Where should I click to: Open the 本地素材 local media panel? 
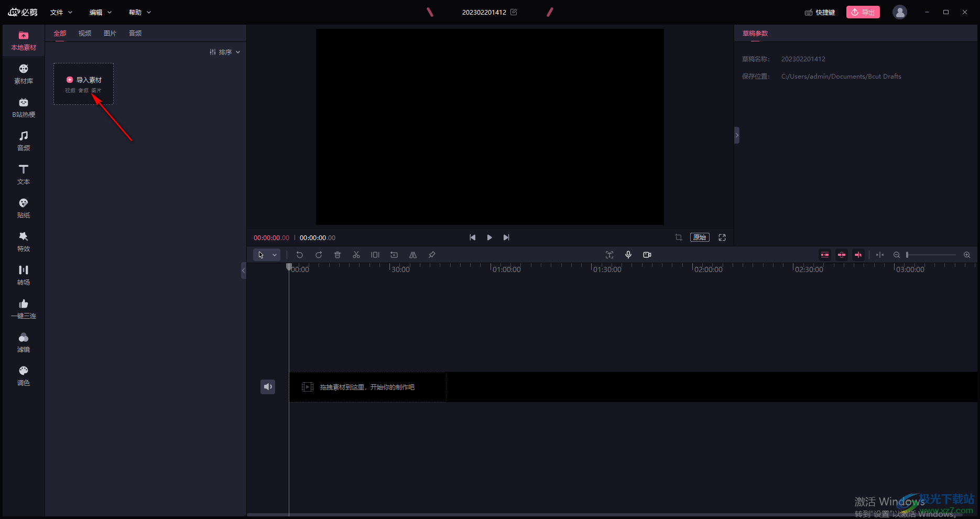24,41
